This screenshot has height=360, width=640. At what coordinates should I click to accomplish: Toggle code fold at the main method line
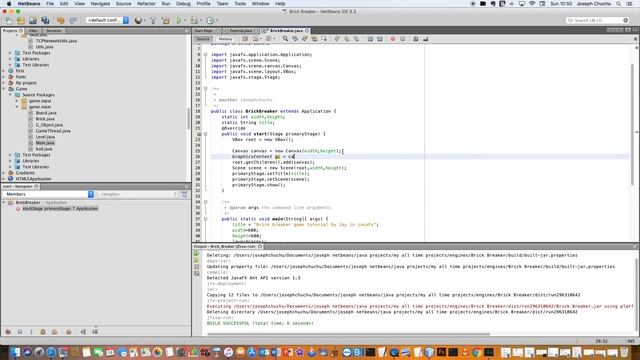[x=205, y=219]
